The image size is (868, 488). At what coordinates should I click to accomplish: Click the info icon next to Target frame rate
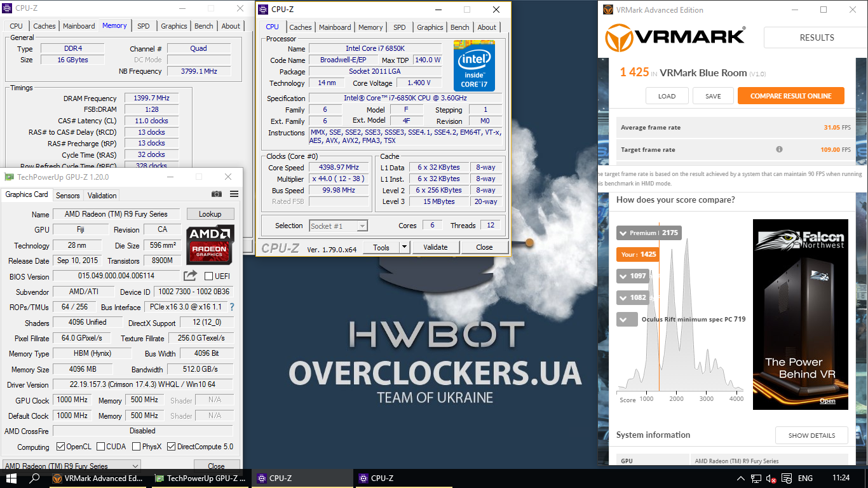click(x=779, y=150)
